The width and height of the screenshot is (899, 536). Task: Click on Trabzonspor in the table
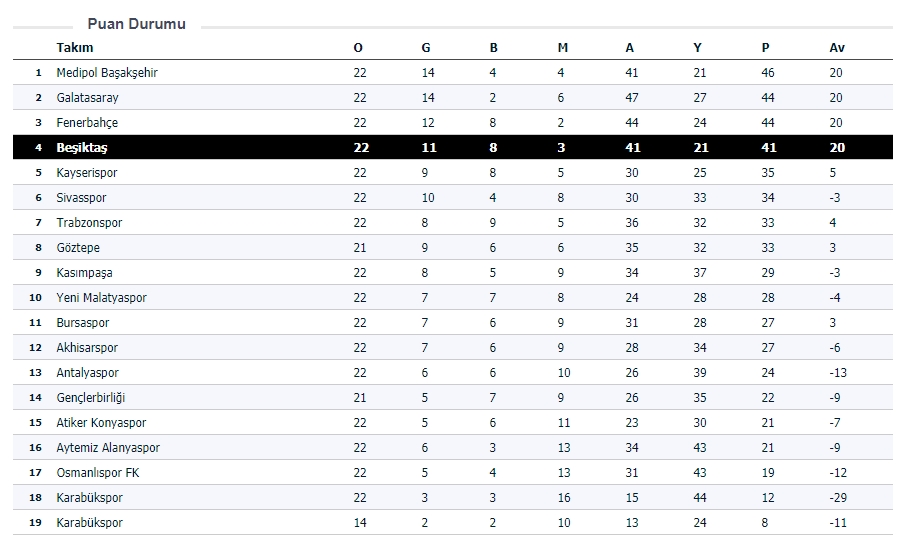[89, 223]
